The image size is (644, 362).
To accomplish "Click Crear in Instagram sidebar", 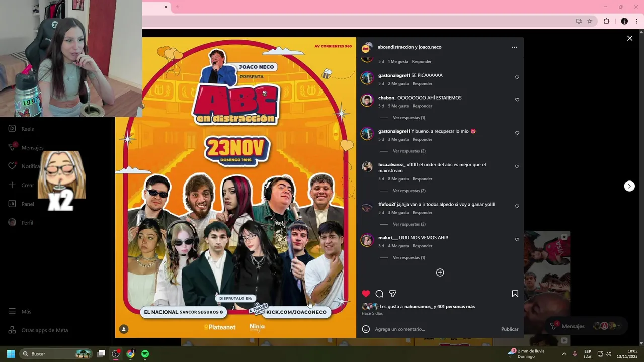I will coord(21,185).
